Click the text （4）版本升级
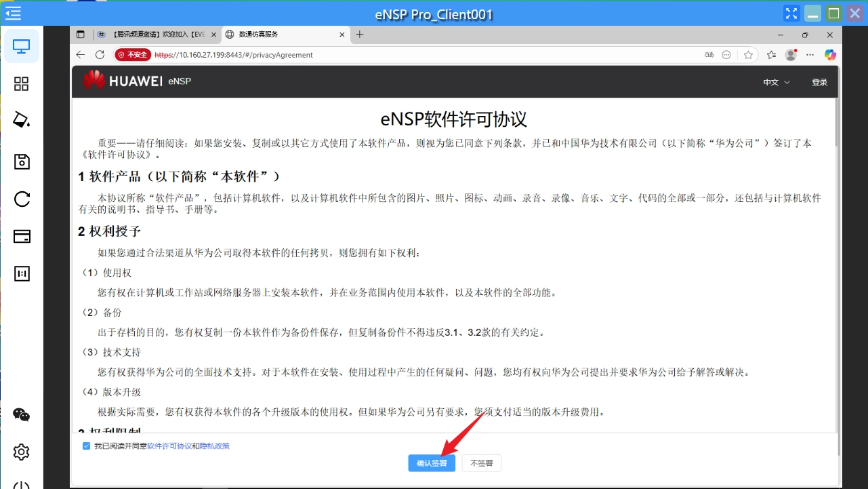868x489 pixels. (x=111, y=392)
